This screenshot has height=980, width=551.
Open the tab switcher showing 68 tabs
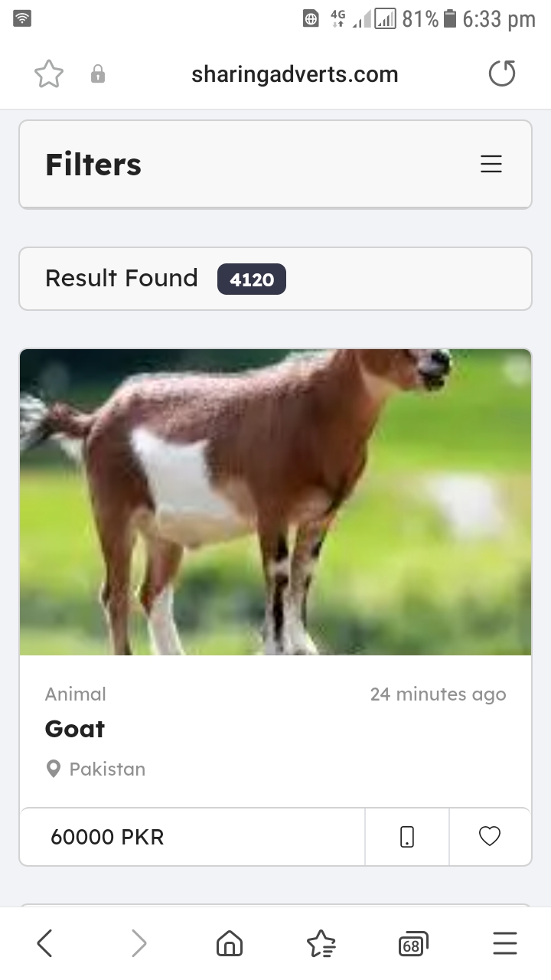click(413, 944)
